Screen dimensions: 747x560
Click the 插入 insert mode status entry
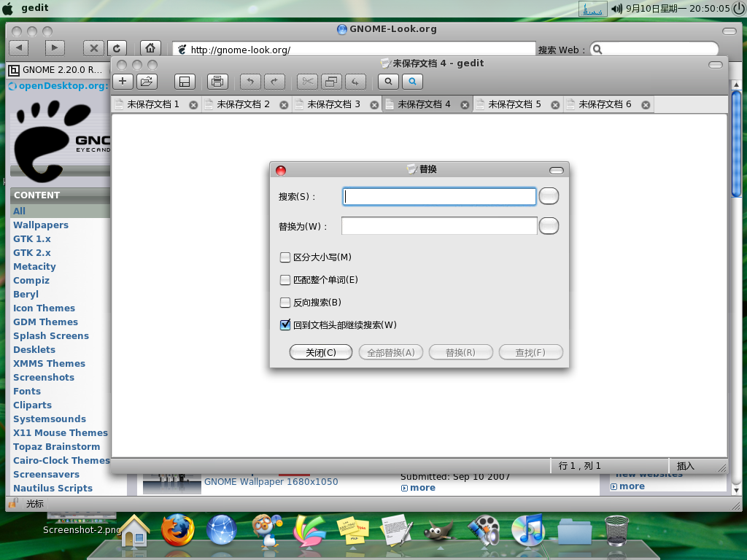coord(686,466)
